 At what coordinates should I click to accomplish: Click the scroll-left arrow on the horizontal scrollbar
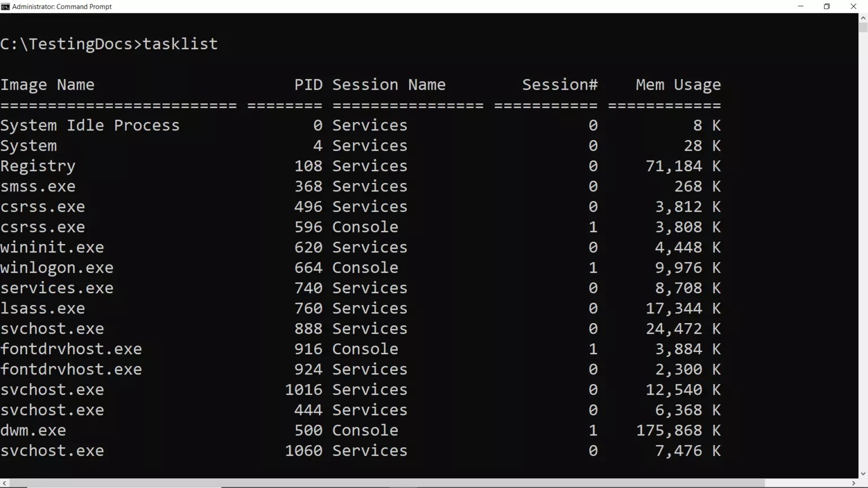pyautogui.click(x=5, y=483)
